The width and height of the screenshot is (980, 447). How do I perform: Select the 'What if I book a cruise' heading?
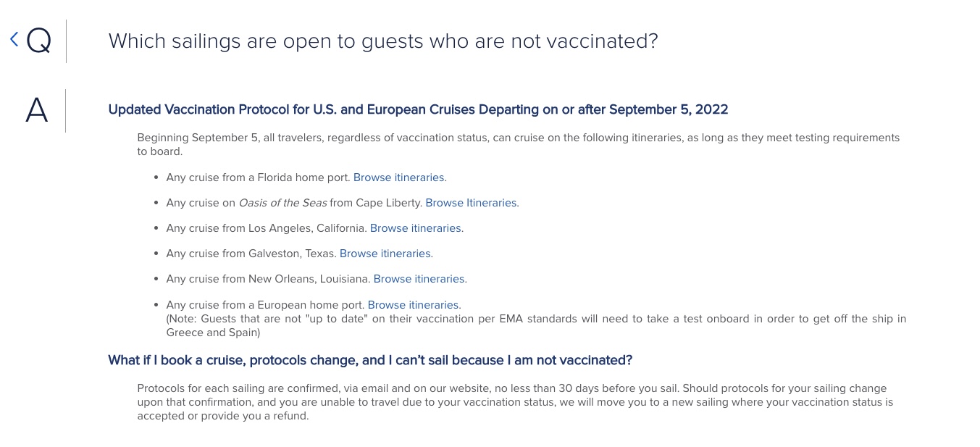(370, 360)
